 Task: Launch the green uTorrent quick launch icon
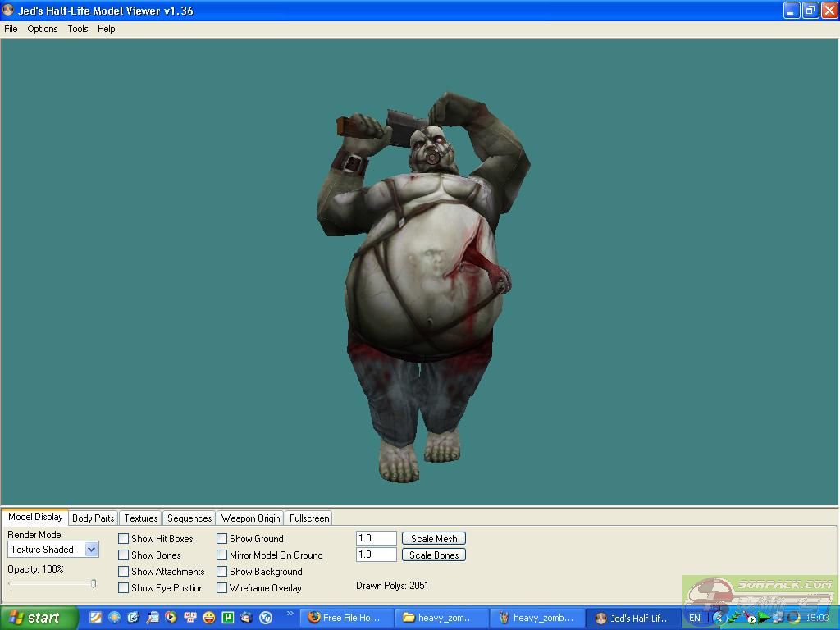(x=228, y=618)
